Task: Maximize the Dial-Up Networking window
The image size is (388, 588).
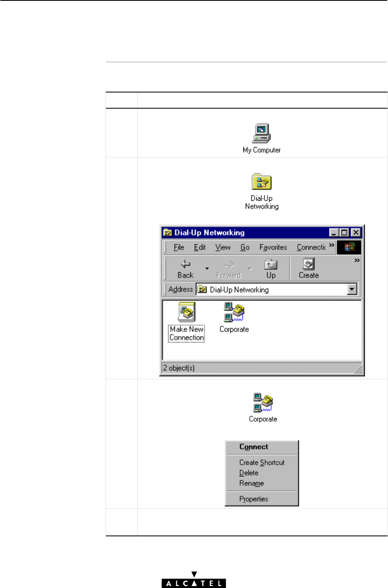Action: (344, 233)
